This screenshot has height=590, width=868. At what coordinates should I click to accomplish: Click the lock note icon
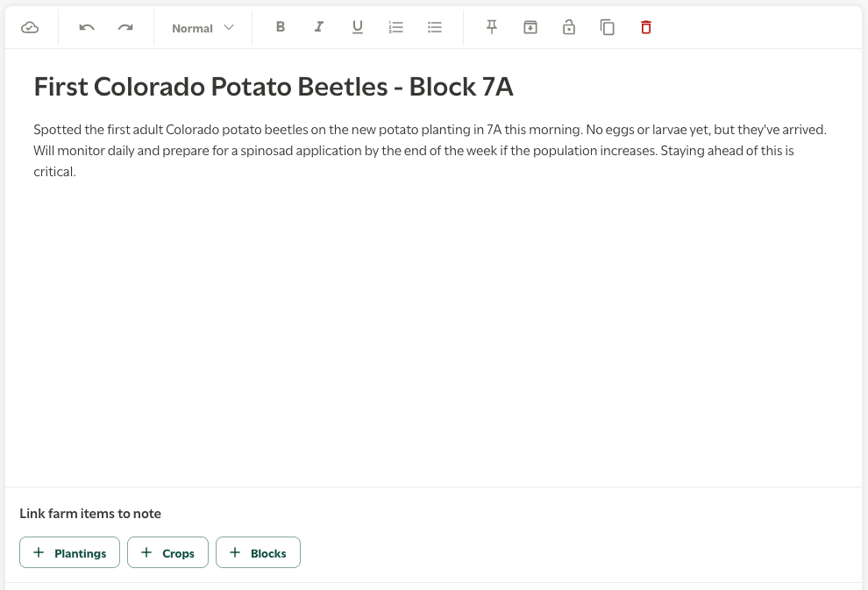pos(569,27)
